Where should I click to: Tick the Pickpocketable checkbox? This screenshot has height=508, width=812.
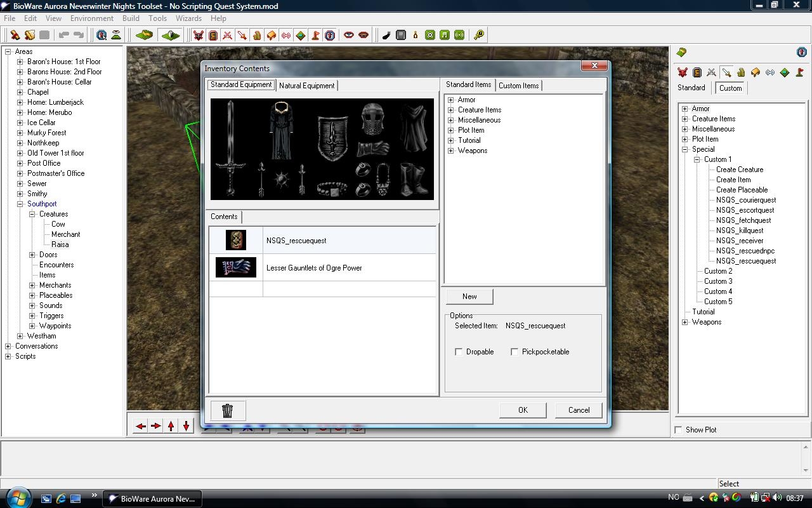click(x=514, y=352)
